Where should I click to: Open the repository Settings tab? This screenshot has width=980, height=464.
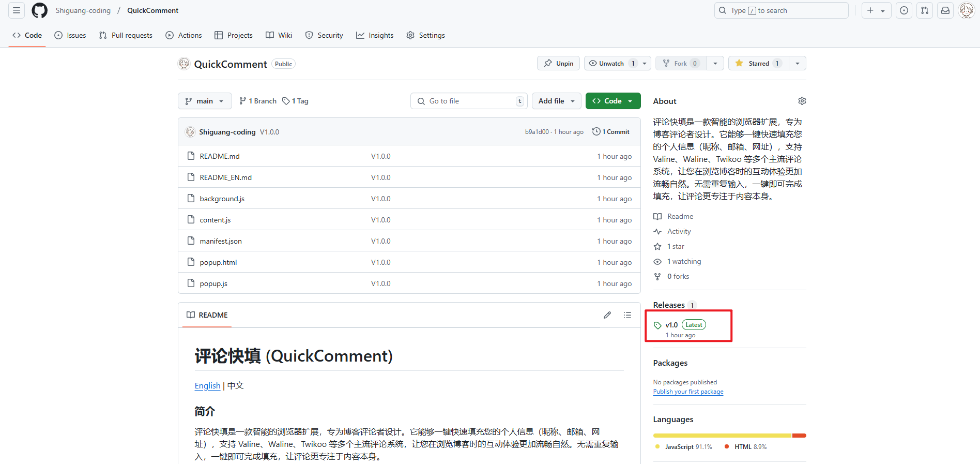tap(425, 35)
